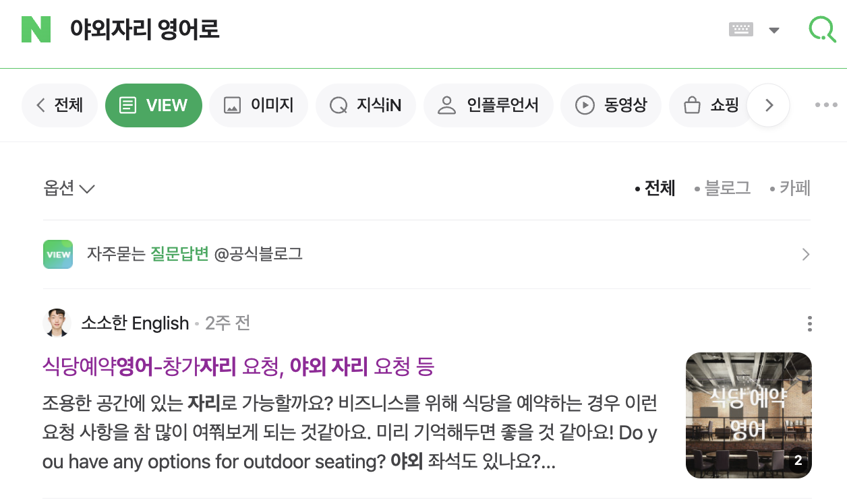
Task: Open the on-screen keyboard input icon
Action: (x=740, y=28)
